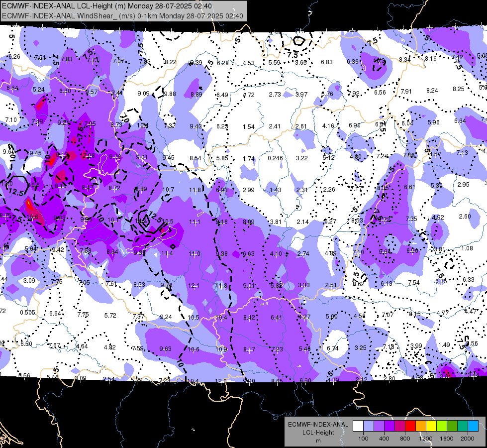Click the grid value 5.00
Image resolution: width=487 pixels, height=448 pixels.
[x=331, y=316]
